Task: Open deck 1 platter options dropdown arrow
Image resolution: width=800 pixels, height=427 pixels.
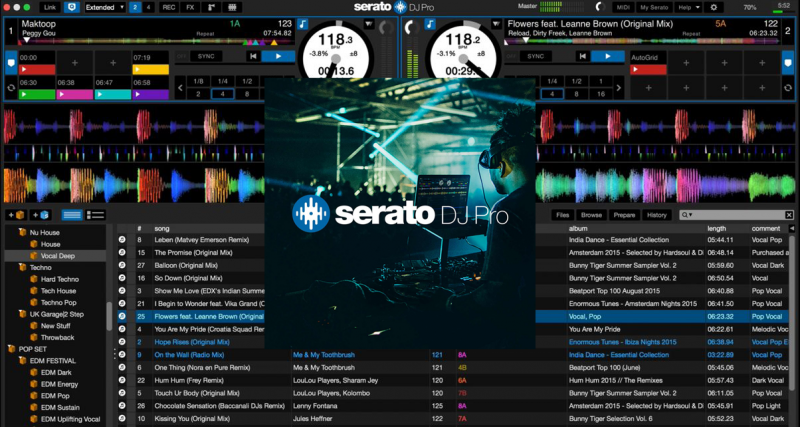Action: tap(368, 24)
